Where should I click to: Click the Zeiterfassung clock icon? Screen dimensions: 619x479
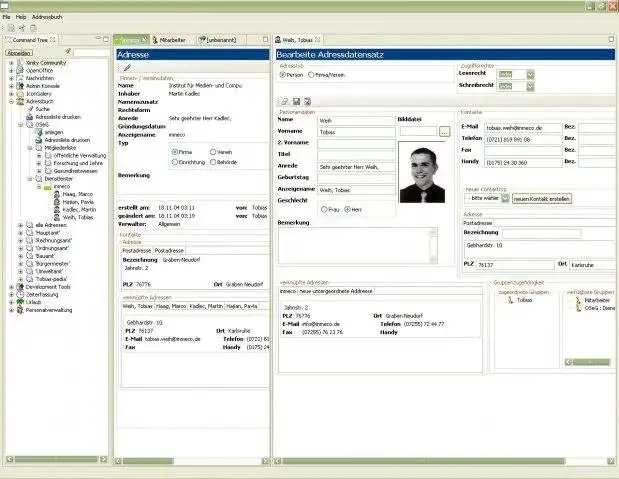[x=20, y=295]
